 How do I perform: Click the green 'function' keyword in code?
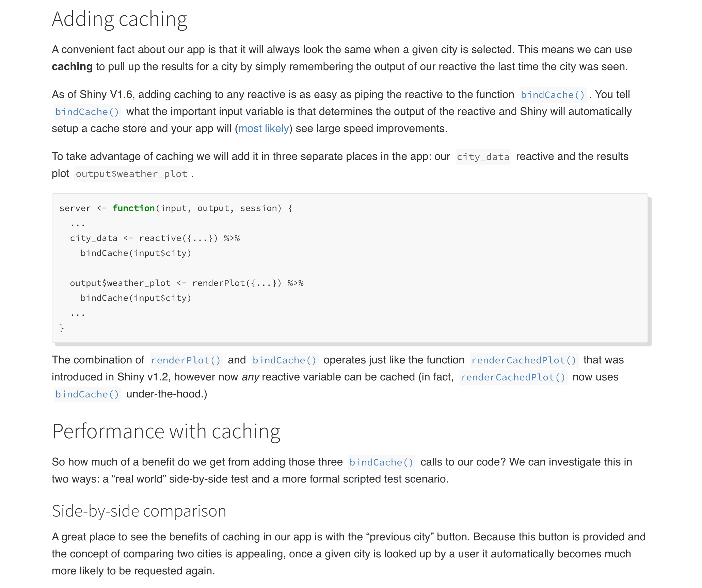click(133, 208)
